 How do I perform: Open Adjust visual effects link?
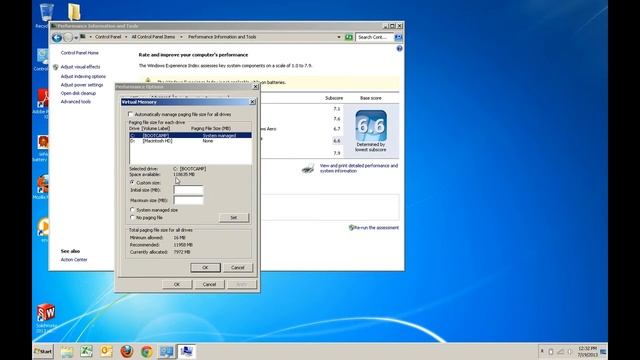pos(80,67)
